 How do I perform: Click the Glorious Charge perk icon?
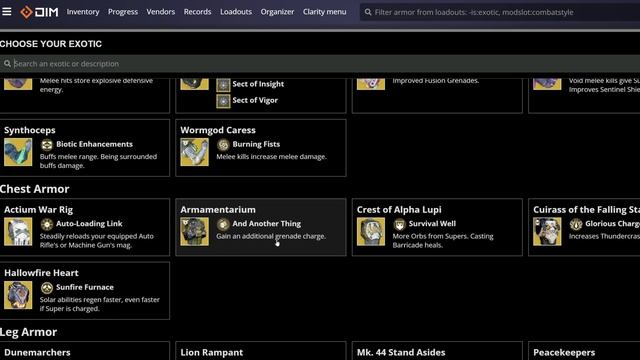[576, 224]
